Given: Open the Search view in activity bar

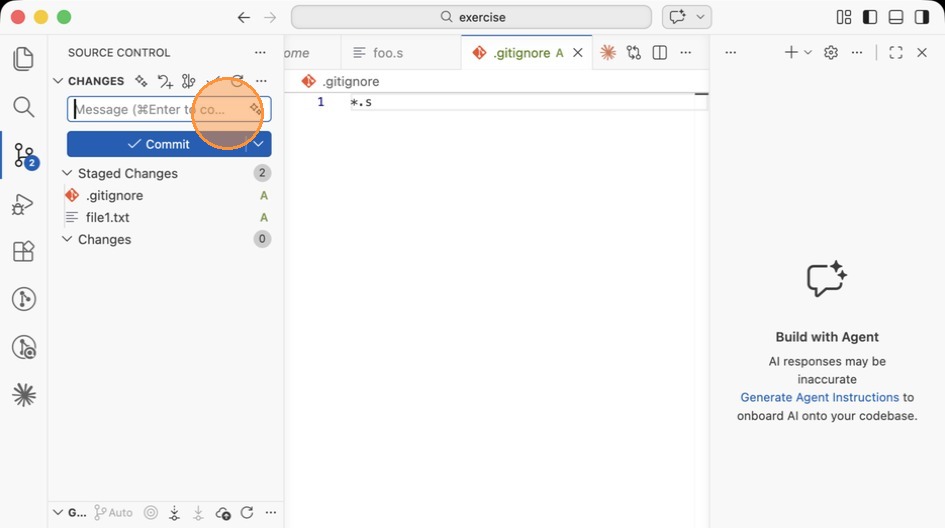Looking at the screenshot, I should [x=24, y=107].
